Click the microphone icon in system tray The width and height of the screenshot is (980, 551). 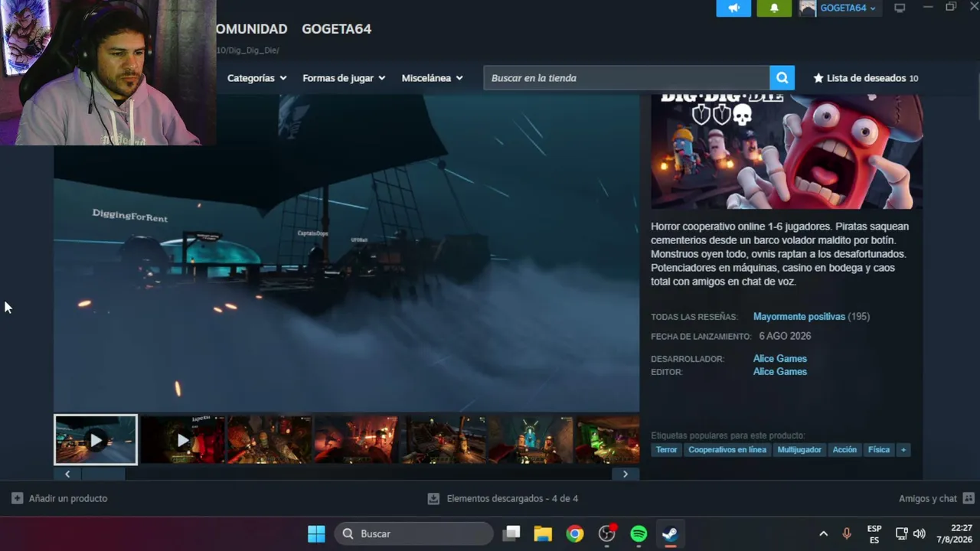847,533
